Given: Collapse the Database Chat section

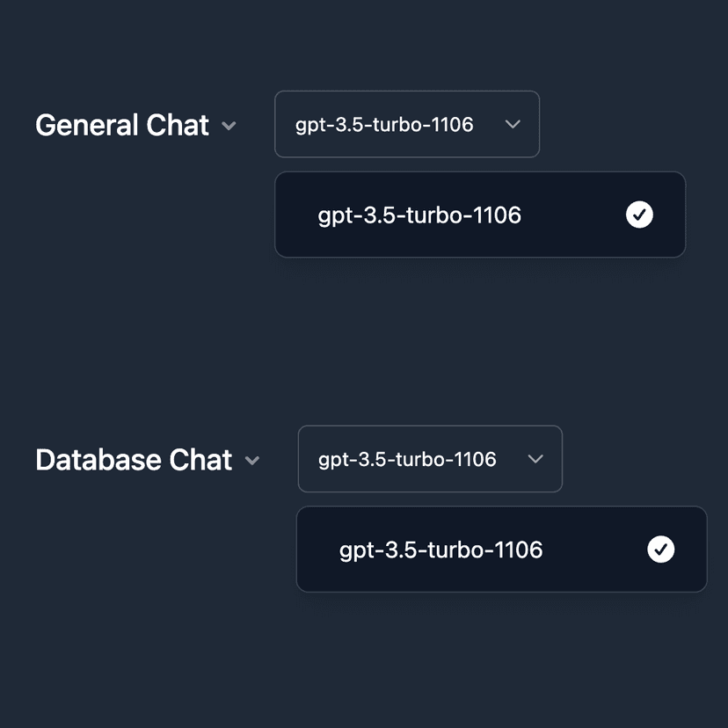Looking at the screenshot, I should [x=252, y=461].
